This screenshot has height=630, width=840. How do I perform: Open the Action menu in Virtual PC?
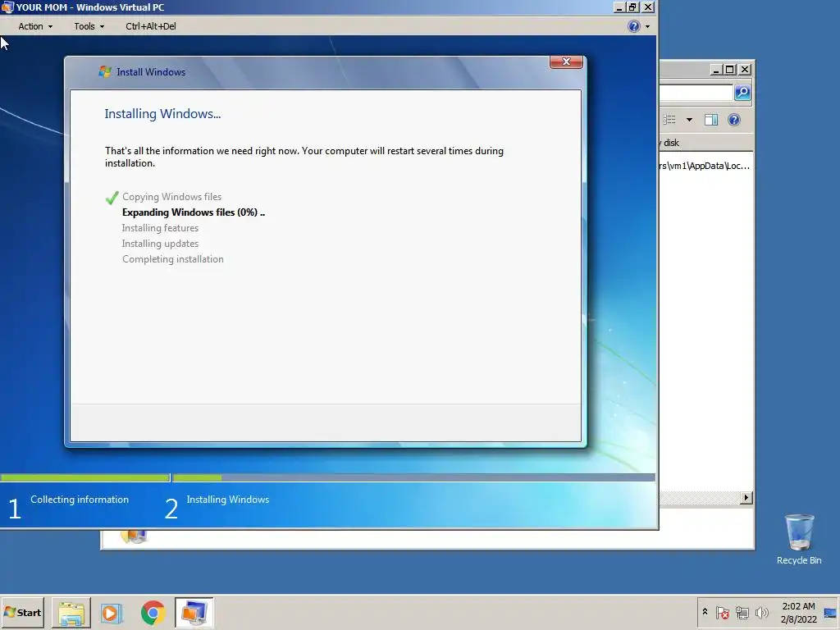pos(35,26)
